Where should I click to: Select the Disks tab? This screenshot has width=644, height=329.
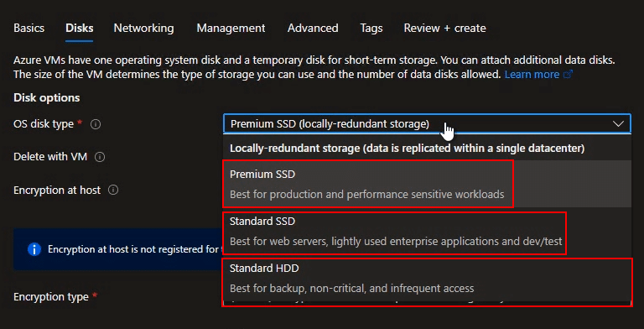click(80, 28)
